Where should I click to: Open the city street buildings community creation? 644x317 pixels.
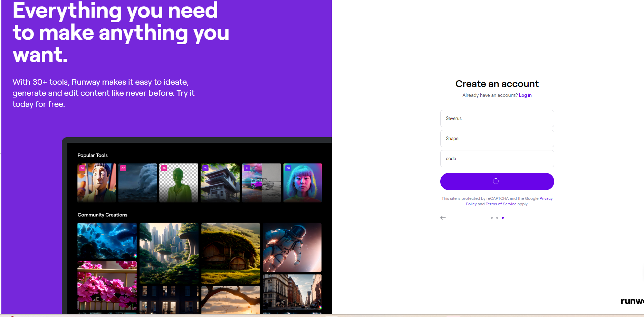[x=292, y=292]
